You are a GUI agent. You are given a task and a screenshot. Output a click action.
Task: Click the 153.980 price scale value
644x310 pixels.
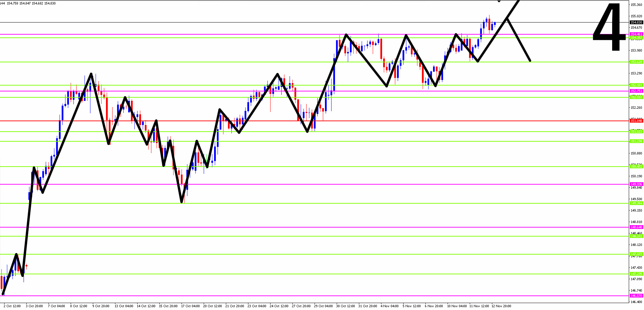[637, 51]
